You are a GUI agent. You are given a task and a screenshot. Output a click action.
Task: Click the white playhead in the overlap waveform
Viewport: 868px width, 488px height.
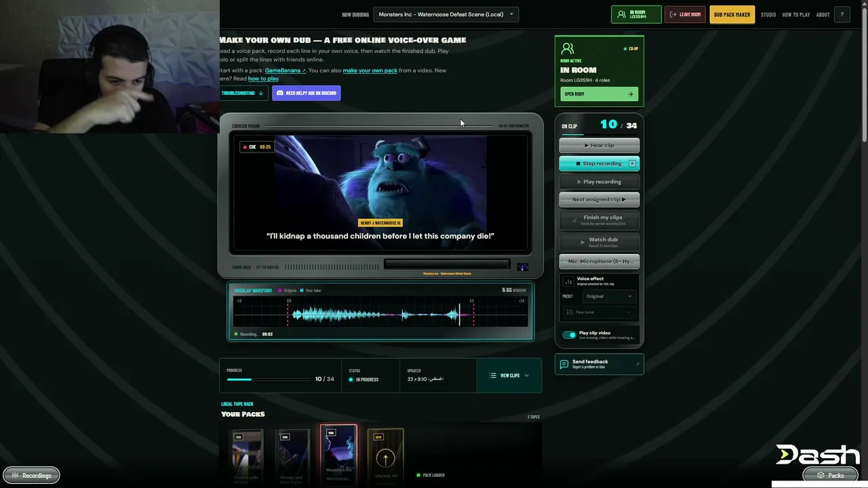click(460, 314)
